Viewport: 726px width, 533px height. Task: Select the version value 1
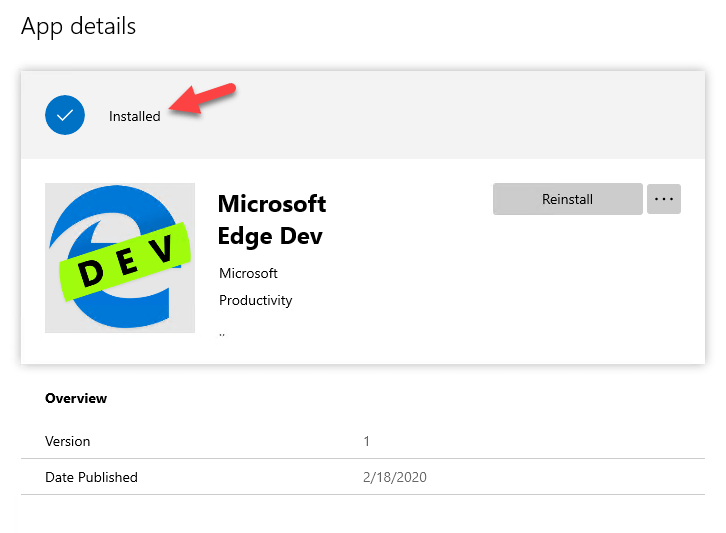point(366,441)
